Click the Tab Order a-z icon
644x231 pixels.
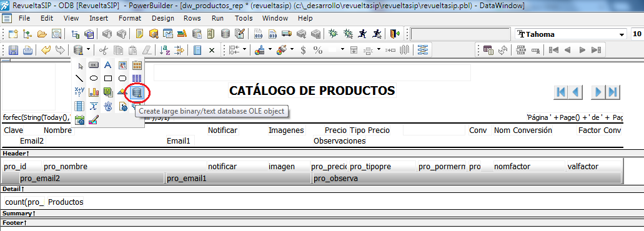(165, 50)
